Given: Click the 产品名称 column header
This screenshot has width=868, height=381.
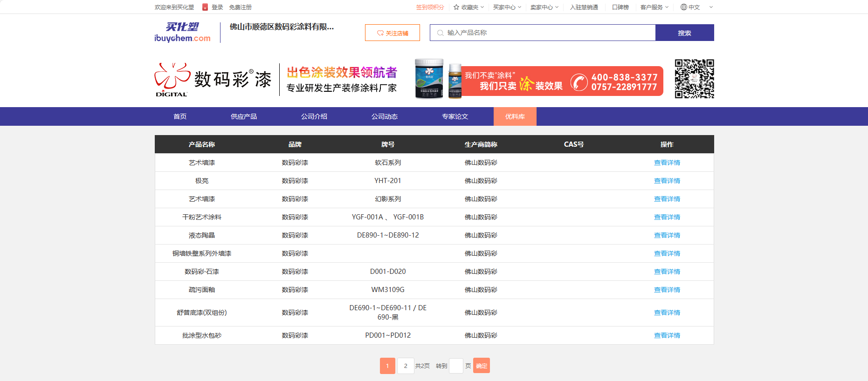Looking at the screenshot, I should 202,144.
